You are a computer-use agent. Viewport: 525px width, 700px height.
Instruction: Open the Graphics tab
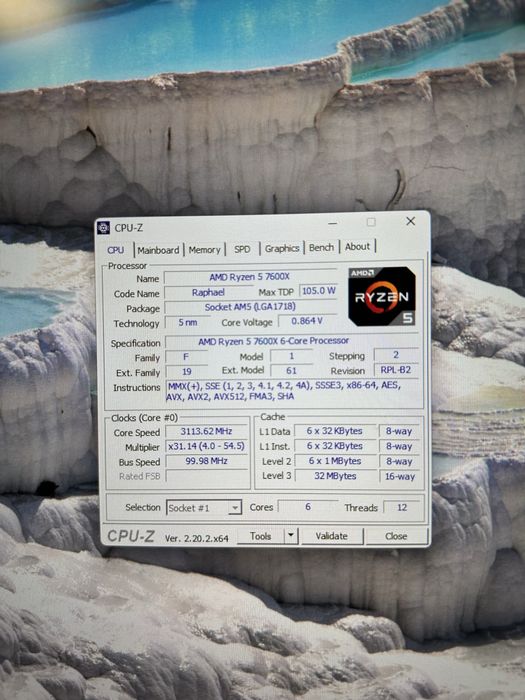(282, 248)
